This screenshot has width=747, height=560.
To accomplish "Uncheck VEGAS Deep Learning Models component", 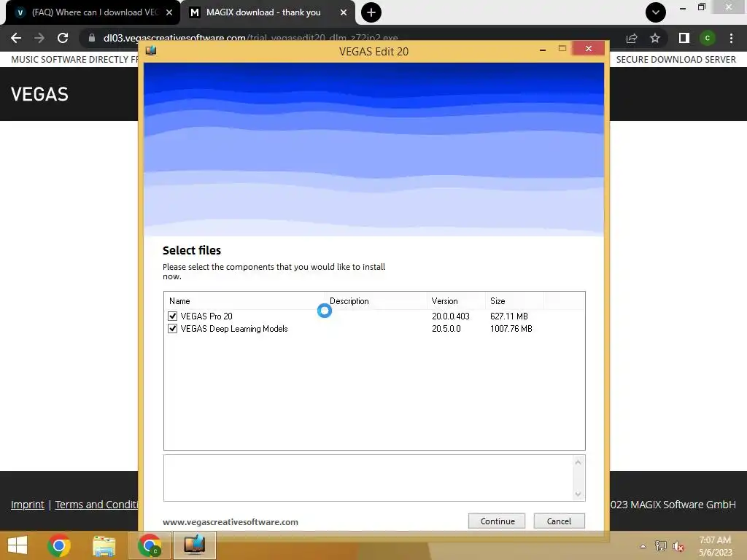I will tap(172, 329).
